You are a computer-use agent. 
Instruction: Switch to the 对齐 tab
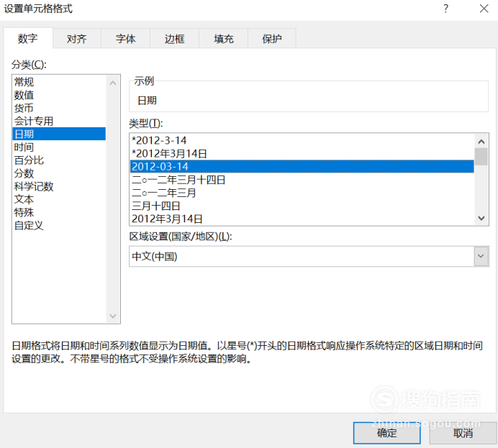(77, 39)
